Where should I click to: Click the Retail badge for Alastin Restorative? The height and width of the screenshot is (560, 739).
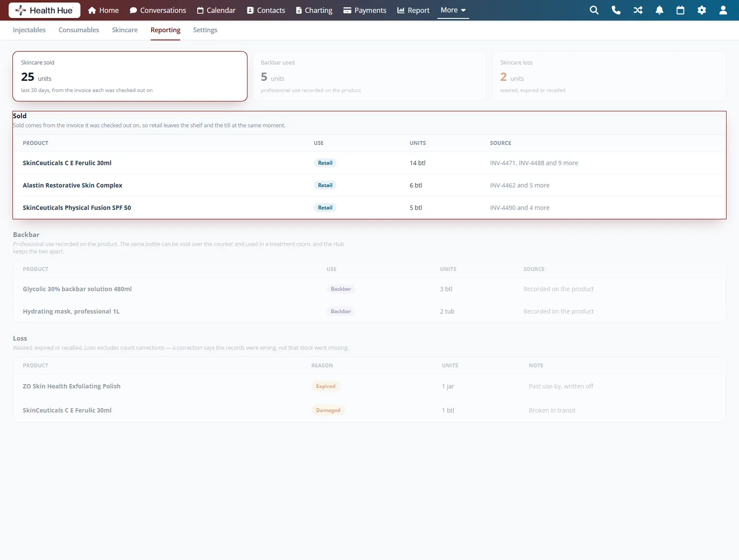point(325,185)
